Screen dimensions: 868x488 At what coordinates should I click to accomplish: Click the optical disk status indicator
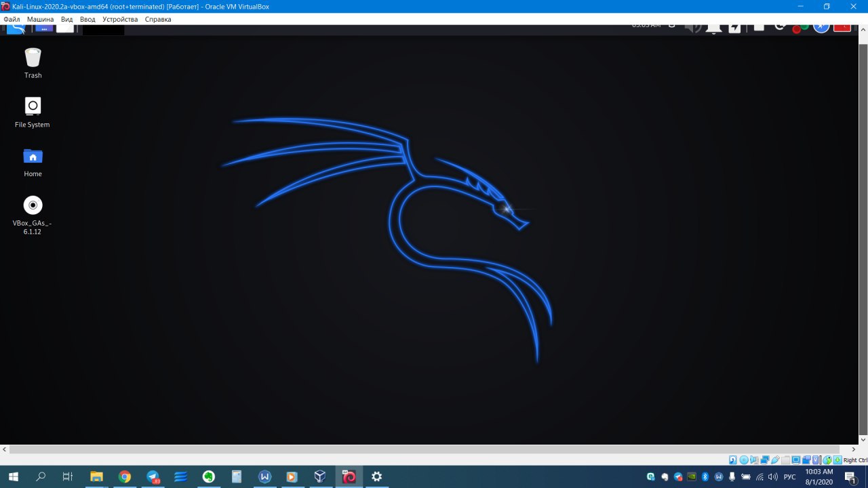744,460
